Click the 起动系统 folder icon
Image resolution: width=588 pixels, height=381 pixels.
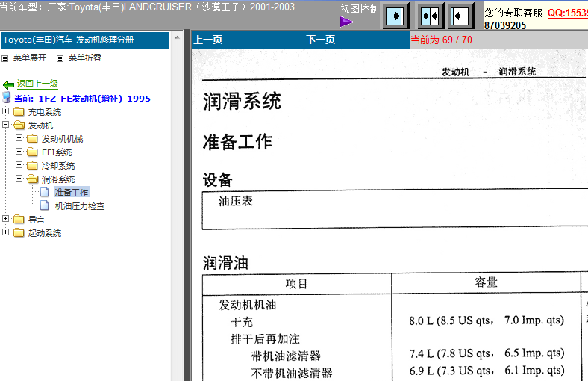coord(19,233)
